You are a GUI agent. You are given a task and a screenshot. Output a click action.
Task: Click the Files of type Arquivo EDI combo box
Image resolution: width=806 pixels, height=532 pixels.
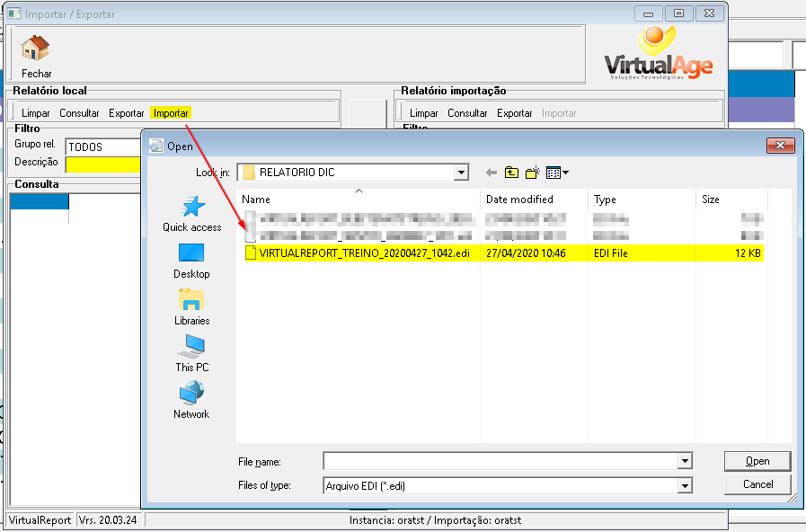[x=508, y=485]
